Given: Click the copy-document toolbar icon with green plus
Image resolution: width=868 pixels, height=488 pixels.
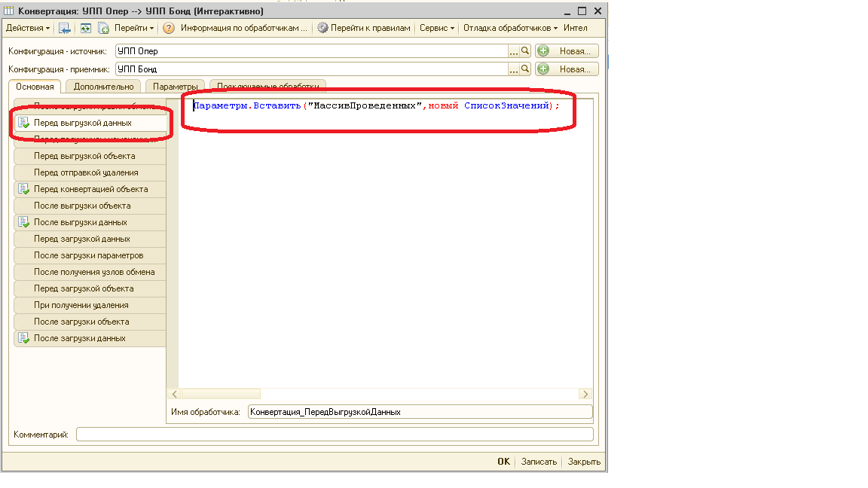Looking at the screenshot, I should pos(103,28).
